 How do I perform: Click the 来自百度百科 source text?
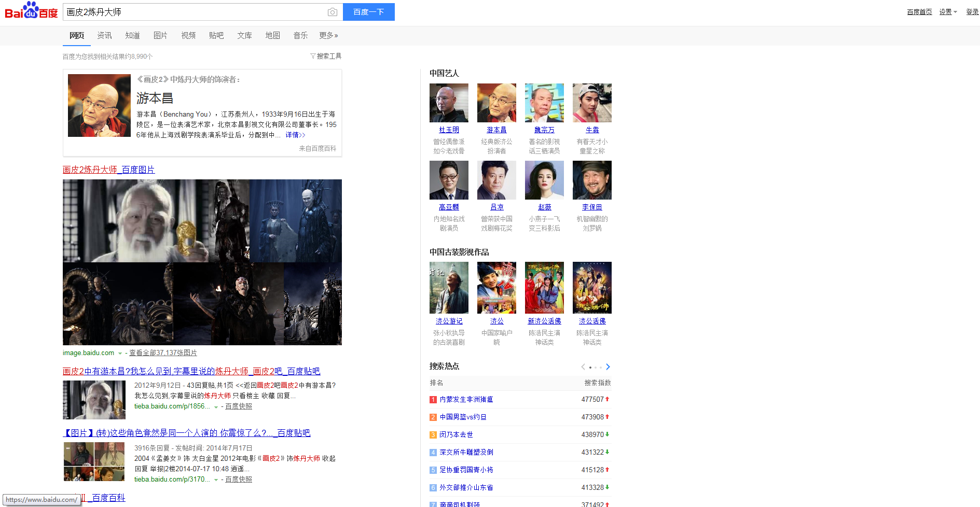[318, 149]
